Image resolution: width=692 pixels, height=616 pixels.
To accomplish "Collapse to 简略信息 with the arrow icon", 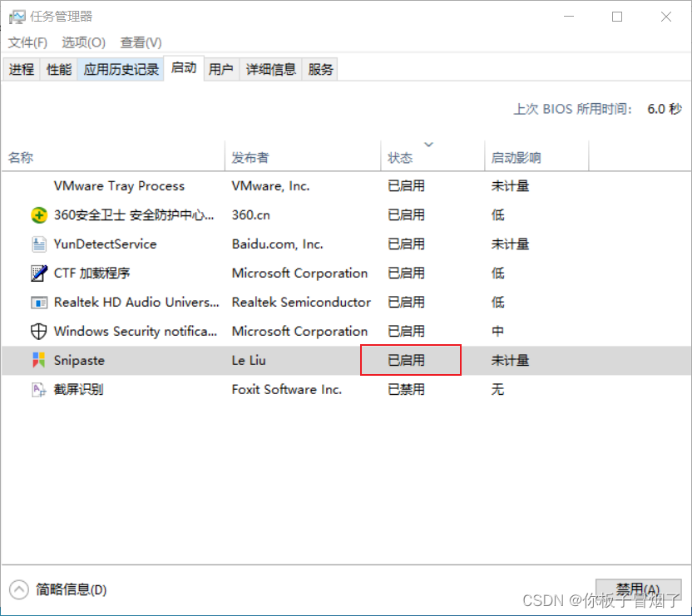I will click(x=19, y=589).
